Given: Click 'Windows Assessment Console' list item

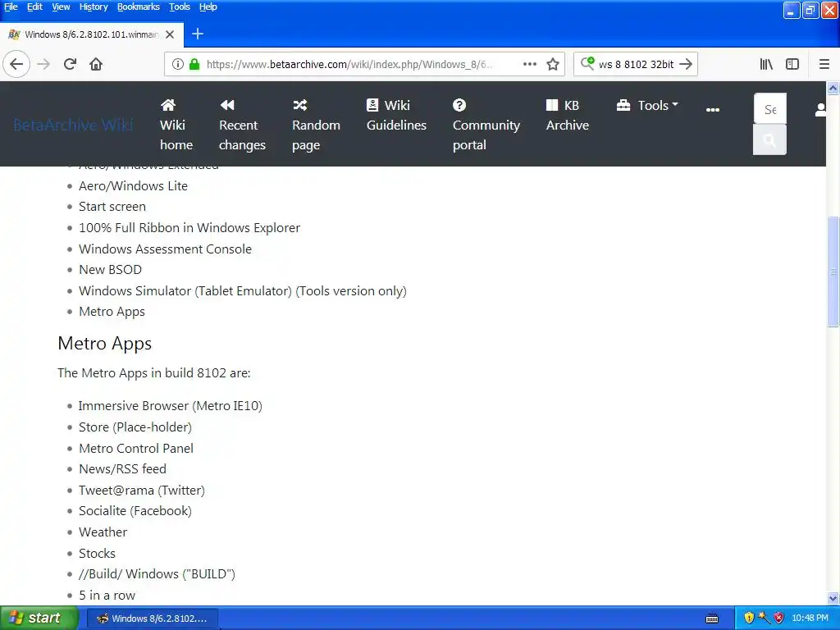Looking at the screenshot, I should point(165,249).
